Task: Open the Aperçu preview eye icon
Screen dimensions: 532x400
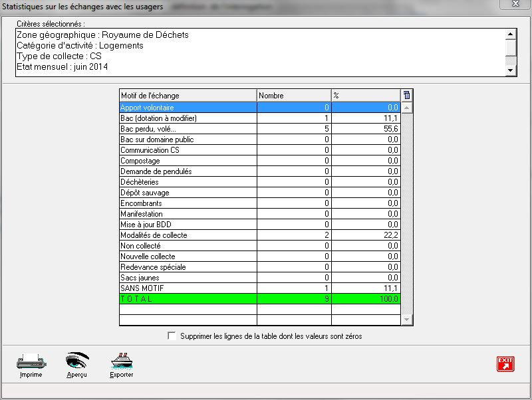Action: coord(77,361)
